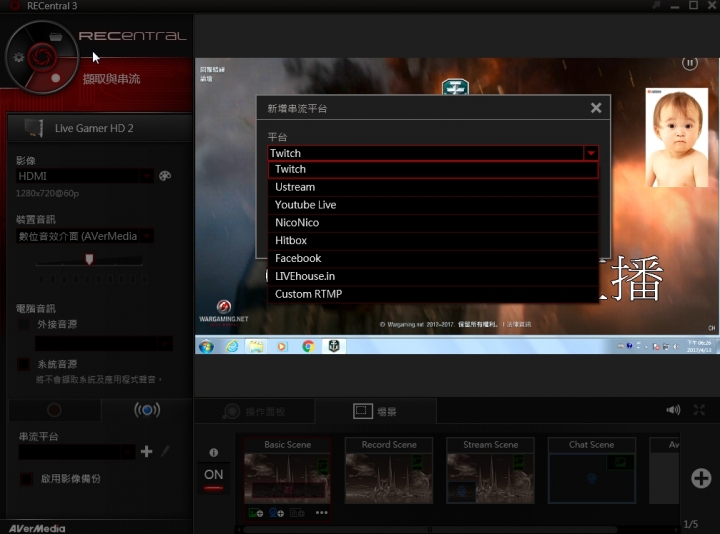Open the color palette settings icon beside HDMI
720x534 pixels.
click(x=165, y=176)
